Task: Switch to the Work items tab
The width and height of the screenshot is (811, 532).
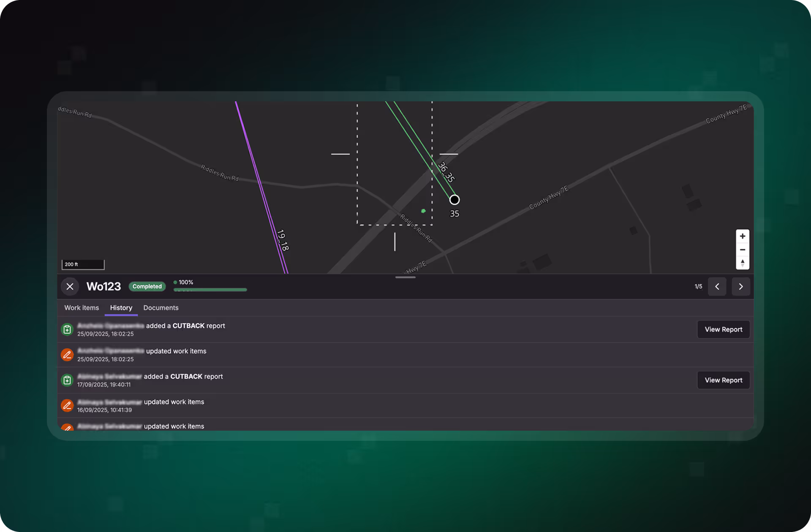Action: pyautogui.click(x=82, y=308)
